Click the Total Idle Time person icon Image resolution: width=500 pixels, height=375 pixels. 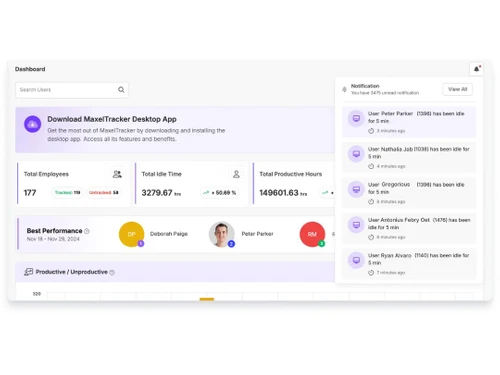click(236, 174)
